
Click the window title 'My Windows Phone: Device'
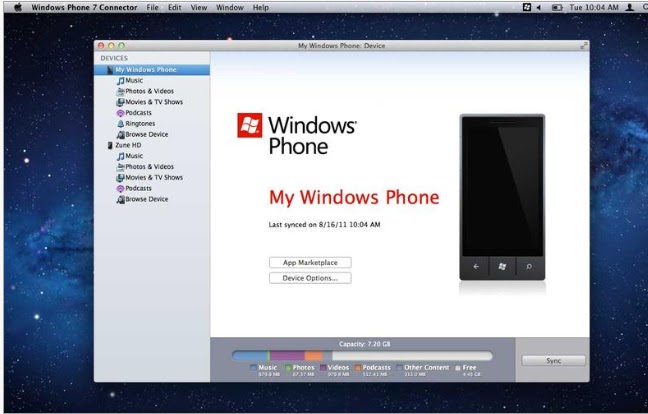341,45
